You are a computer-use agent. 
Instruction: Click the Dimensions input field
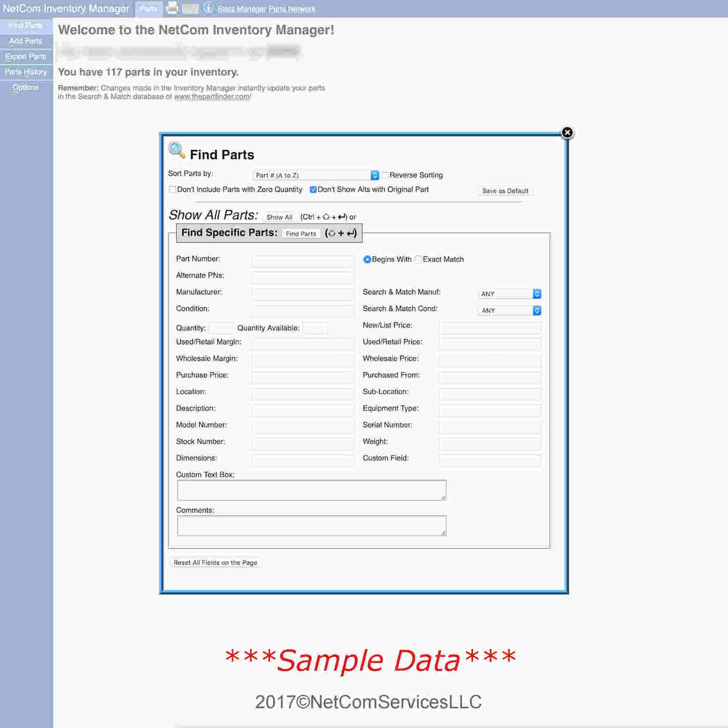303,460
